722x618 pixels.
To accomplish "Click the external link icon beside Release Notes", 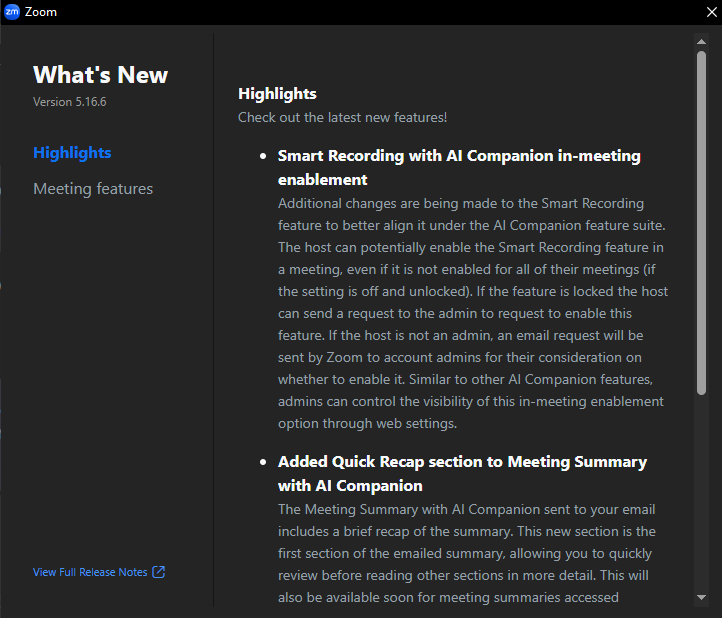I will pos(158,572).
